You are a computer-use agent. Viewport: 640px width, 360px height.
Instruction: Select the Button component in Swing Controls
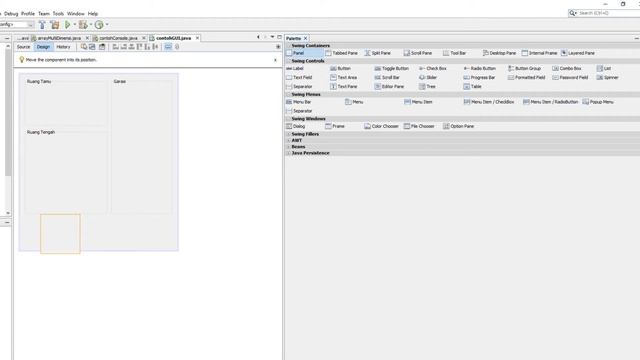pos(340,69)
